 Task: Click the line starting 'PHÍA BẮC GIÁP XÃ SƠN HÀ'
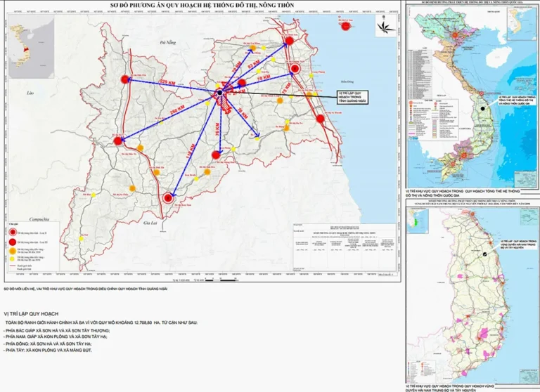pos(57,331)
